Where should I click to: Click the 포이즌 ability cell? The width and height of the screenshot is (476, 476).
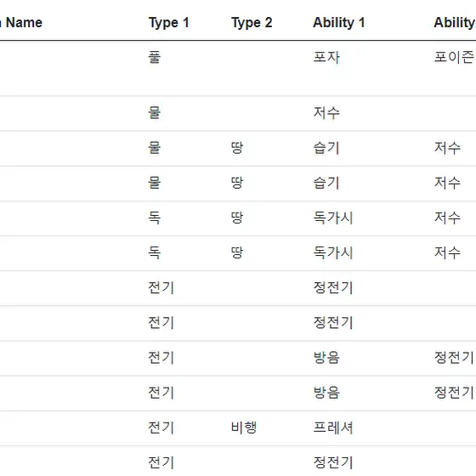pyautogui.click(x=455, y=57)
